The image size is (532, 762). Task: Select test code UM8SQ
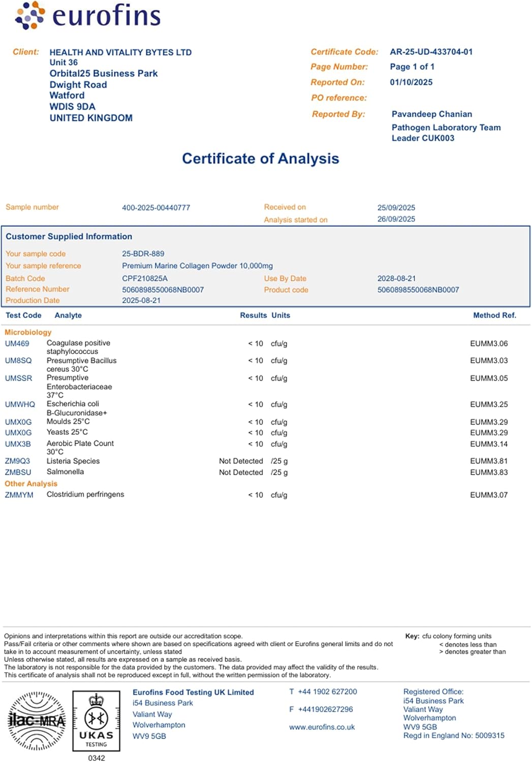(18, 361)
